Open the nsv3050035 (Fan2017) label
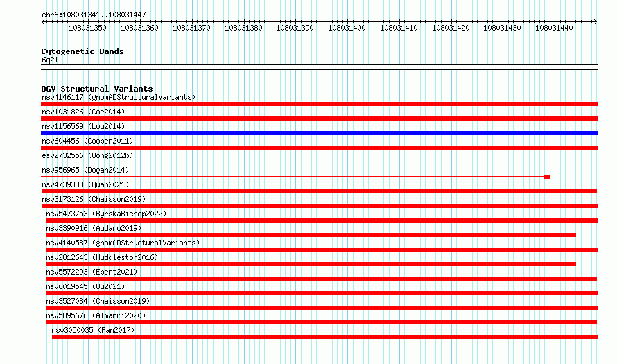The height and width of the screenshot is (364, 617). click(94, 330)
